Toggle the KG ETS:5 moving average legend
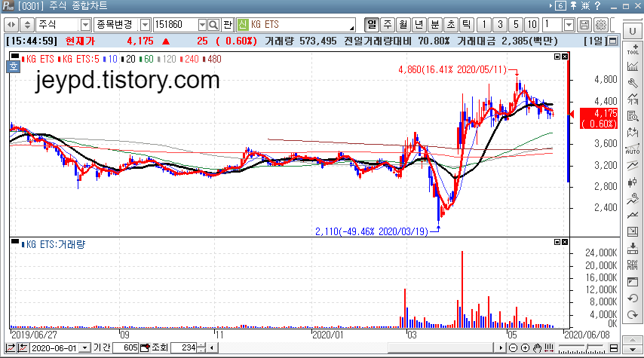Image resolution: width=644 pixels, height=358 pixels. click(79, 59)
